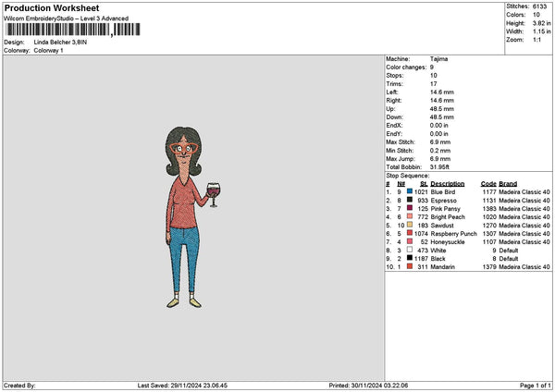Click the Mandarin color swatch
The width and height of the screenshot is (555, 392).
tap(410, 266)
